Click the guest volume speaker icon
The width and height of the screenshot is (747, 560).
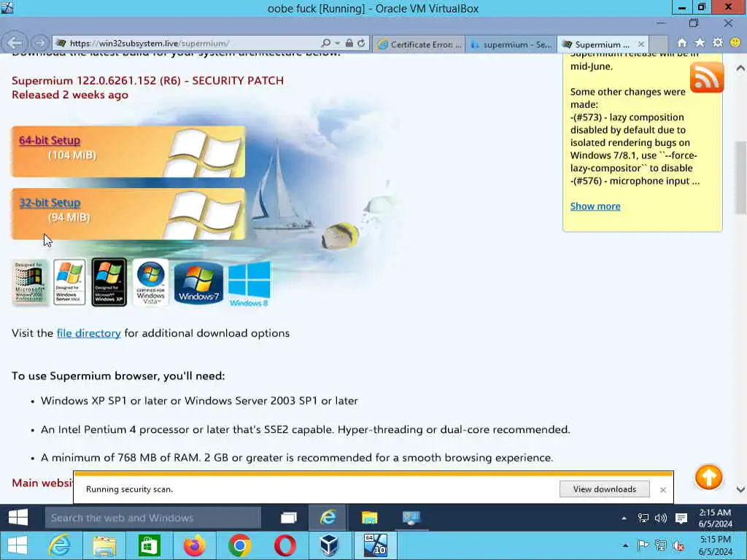pyautogui.click(x=661, y=518)
